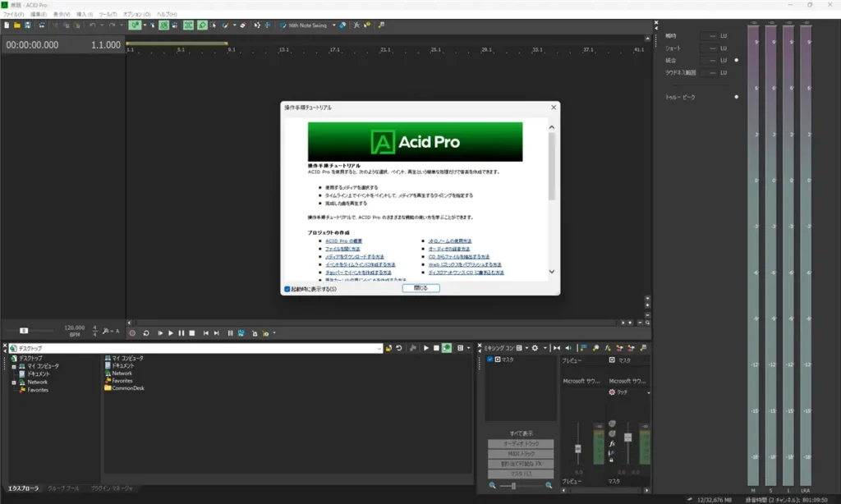Click the Redo arrow icon
Image resolution: width=841 pixels, height=504 pixels.
(x=112, y=25)
